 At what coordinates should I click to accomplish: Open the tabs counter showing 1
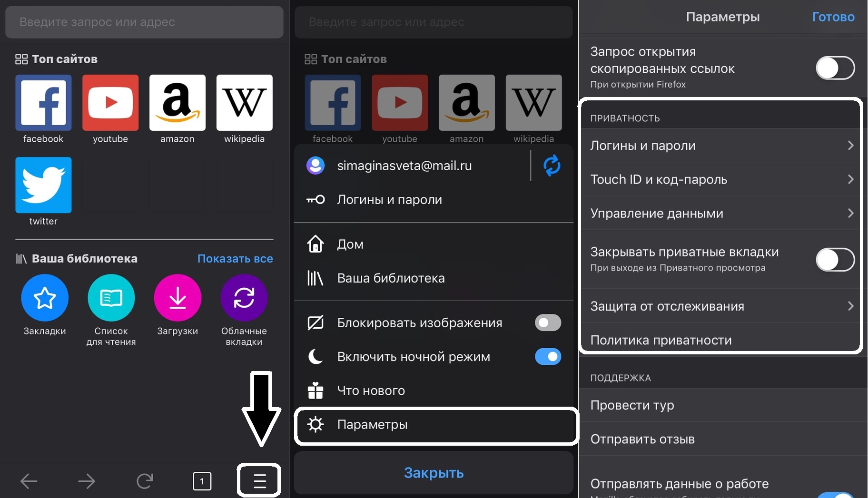tap(202, 481)
